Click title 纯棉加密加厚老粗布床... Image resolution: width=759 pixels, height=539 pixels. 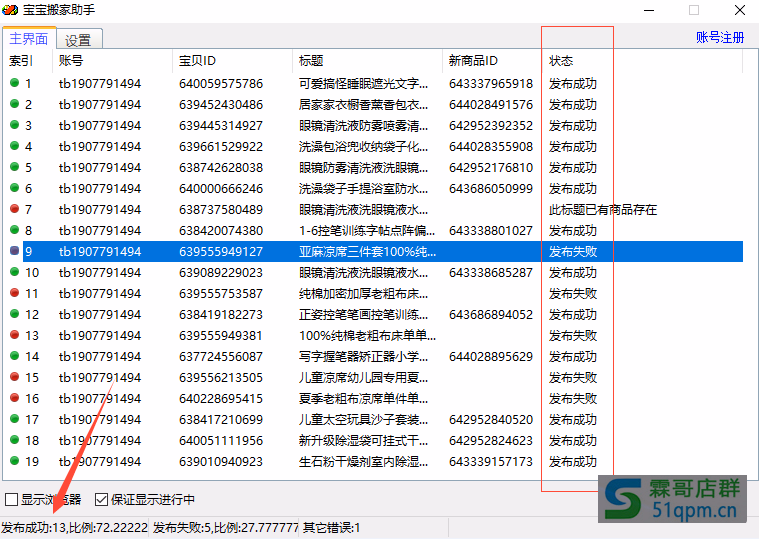(x=363, y=294)
